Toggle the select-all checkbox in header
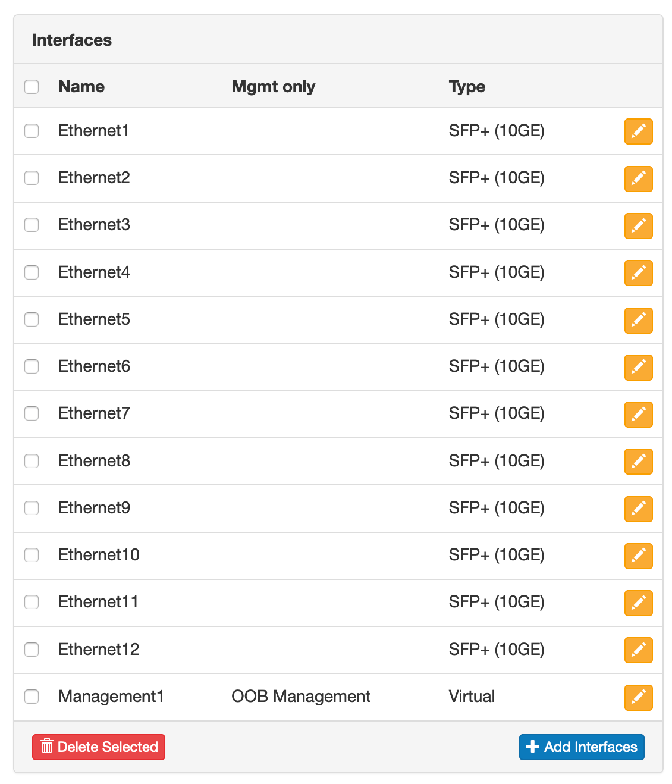This screenshot has width=672, height=784. click(x=32, y=87)
